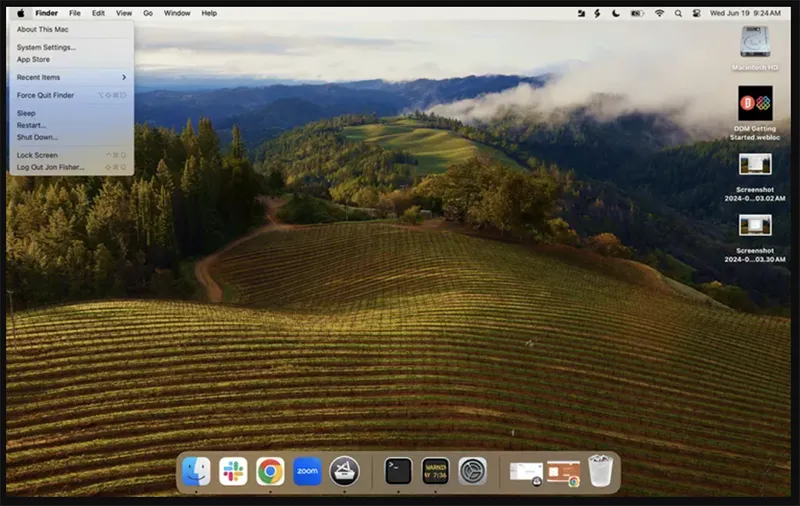800x506 pixels.
Task: Close the open Apple menu
Action: tap(21, 13)
